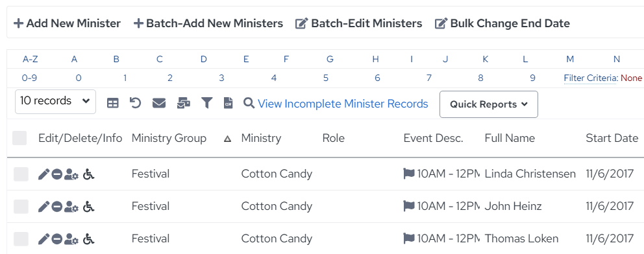Image resolution: width=644 pixels, height=254 pixels.
Task: Open the filter funnel icon
Action: point(206,103)
